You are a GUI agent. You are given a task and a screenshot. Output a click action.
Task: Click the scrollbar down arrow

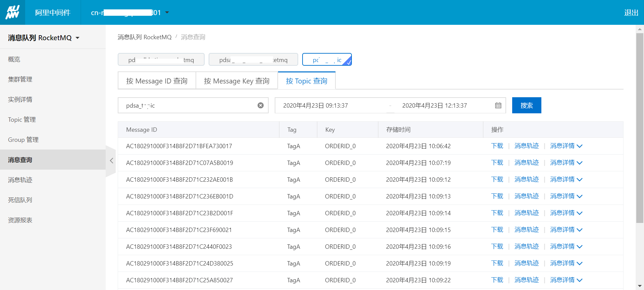(640, 286)
